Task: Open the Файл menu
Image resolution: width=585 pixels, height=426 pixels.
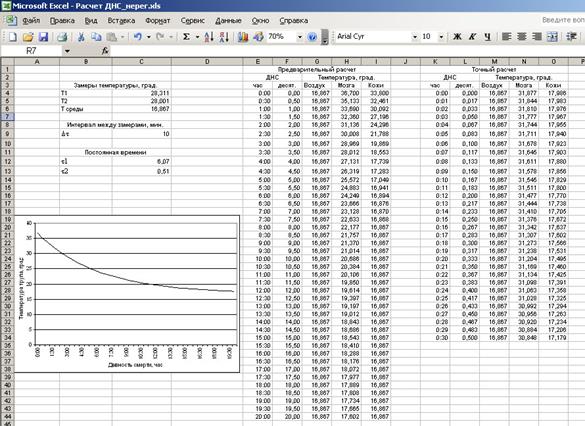Action: [x=31, y=21]
